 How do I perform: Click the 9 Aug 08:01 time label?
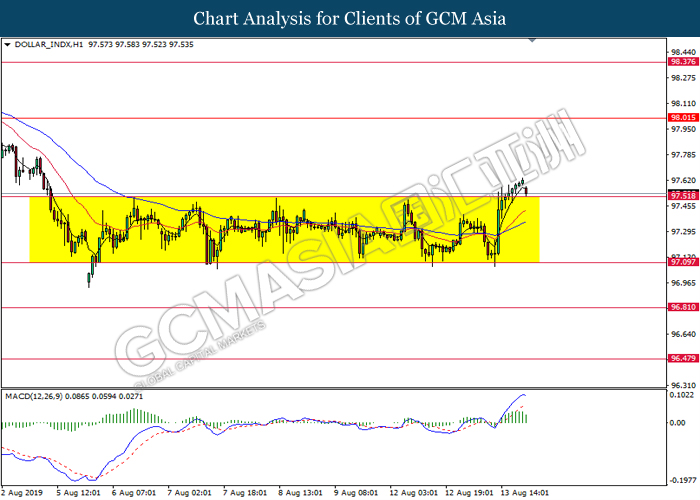pos(356,493)
